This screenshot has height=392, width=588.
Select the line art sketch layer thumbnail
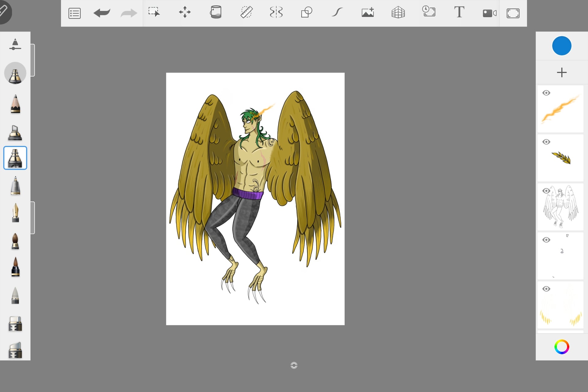(560, 207)
